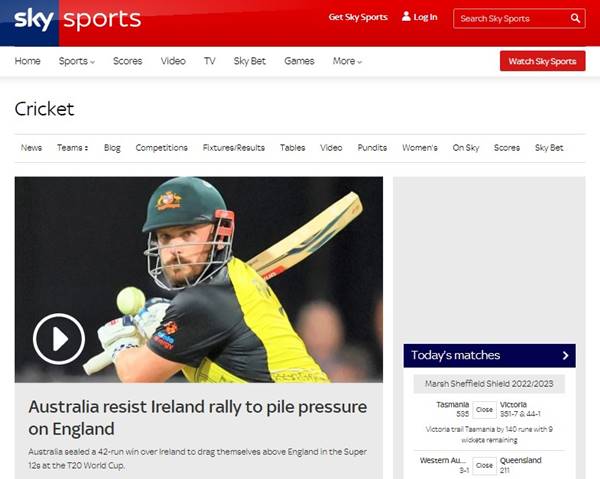600x479 pixels.
Task: Click the Get Sky Sports link
Action: pos(358,17)
